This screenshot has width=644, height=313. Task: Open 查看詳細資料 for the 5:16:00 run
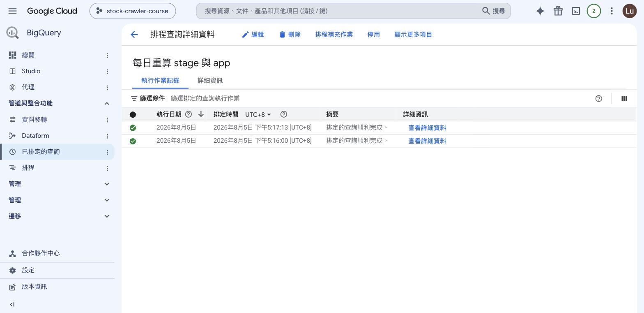pos(427,141)
